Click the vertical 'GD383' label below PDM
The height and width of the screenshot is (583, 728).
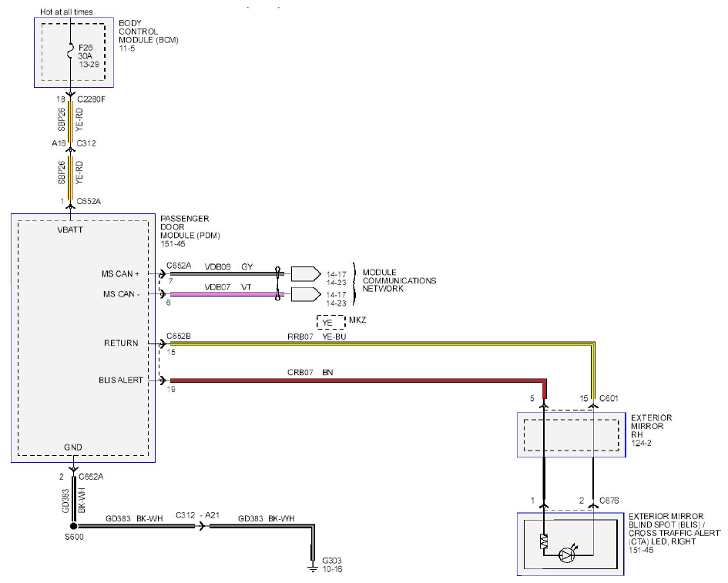65,501
